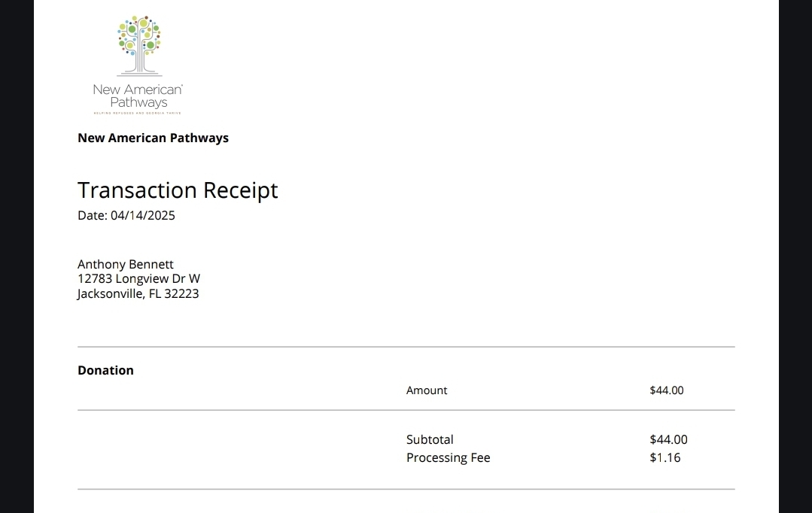Click the divider line below Processing Fee
Viewport: 812px width, 513px height.
tap(406, 489)
